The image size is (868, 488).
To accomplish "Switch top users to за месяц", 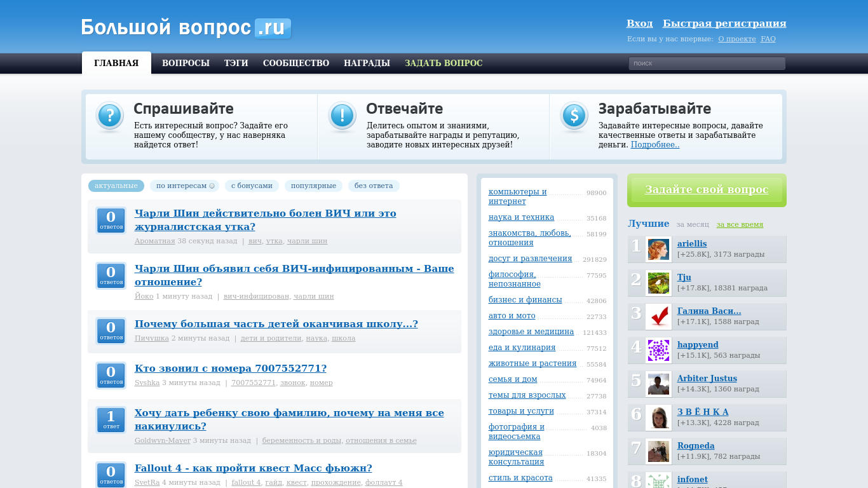I will (693, 224).
